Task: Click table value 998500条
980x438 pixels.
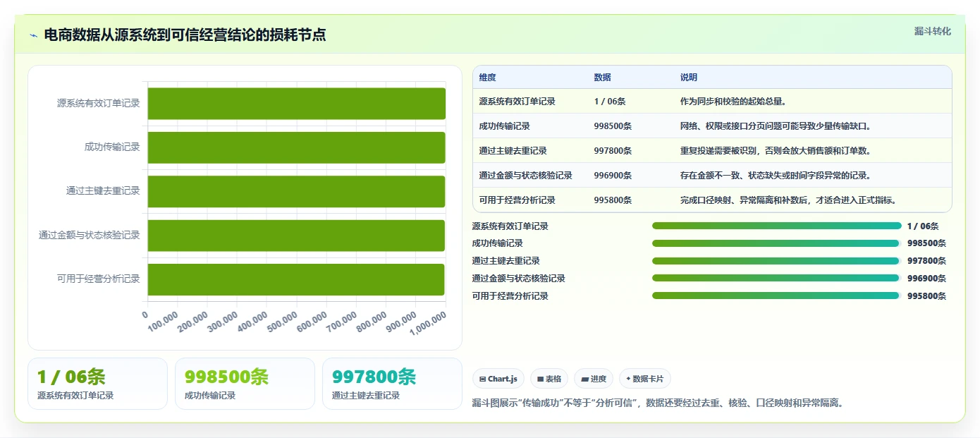Action: (613, 126)
